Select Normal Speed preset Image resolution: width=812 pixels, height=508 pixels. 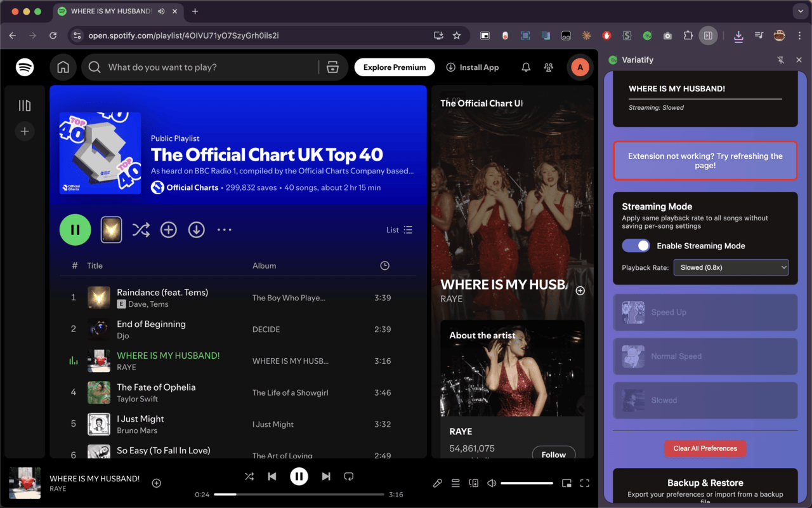705,356
